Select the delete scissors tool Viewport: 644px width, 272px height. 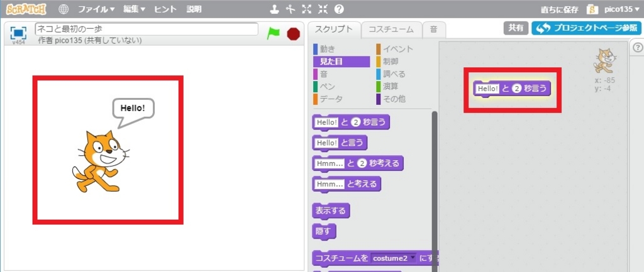(x=291, y=9)
